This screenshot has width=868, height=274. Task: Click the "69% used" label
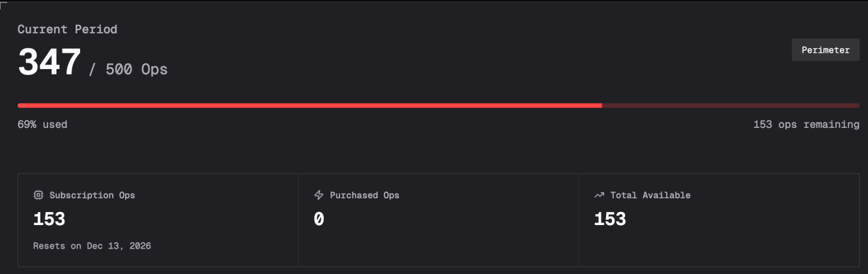(x=42, y=125)
